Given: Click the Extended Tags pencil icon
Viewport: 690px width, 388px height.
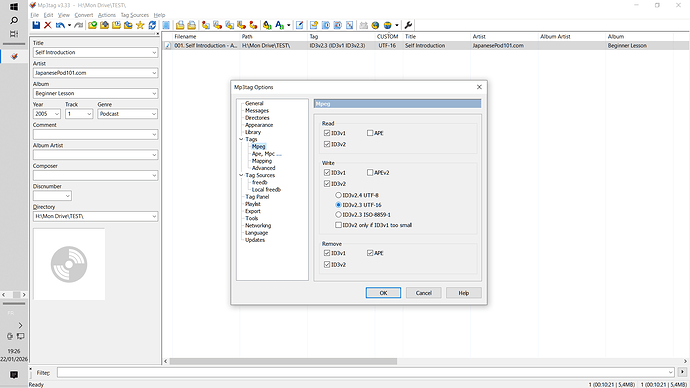Looking at the screenshot, I should (300, 25).
